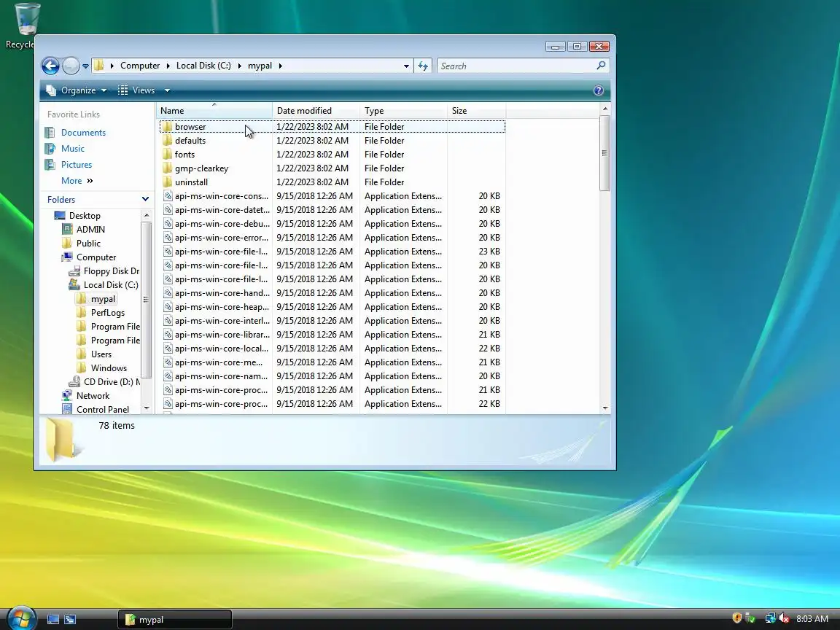Select the browser folder icon
This screenshot has width=840, height=630.
[x=167, y=127]
